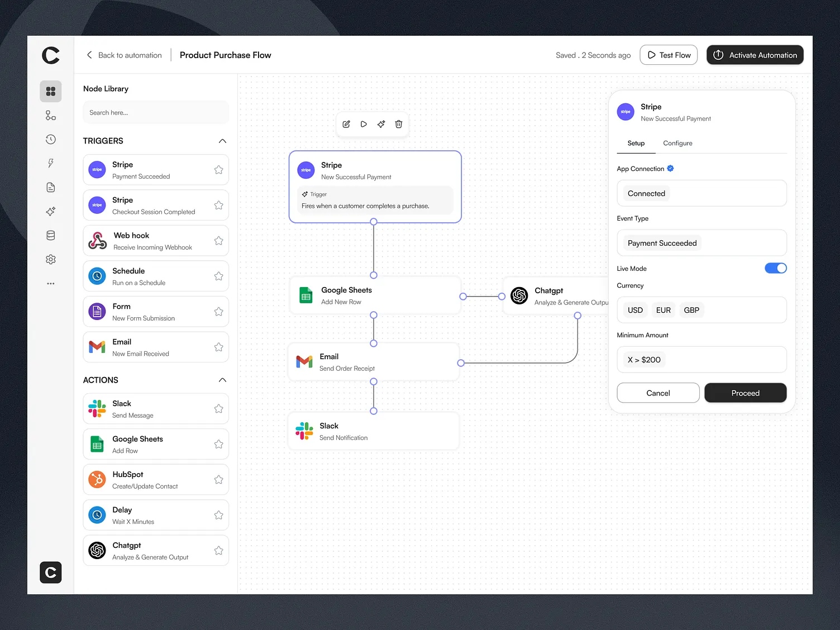Switch to the Configure tab
Viewport: 840px width, 630px height.
tap(677, 144)
